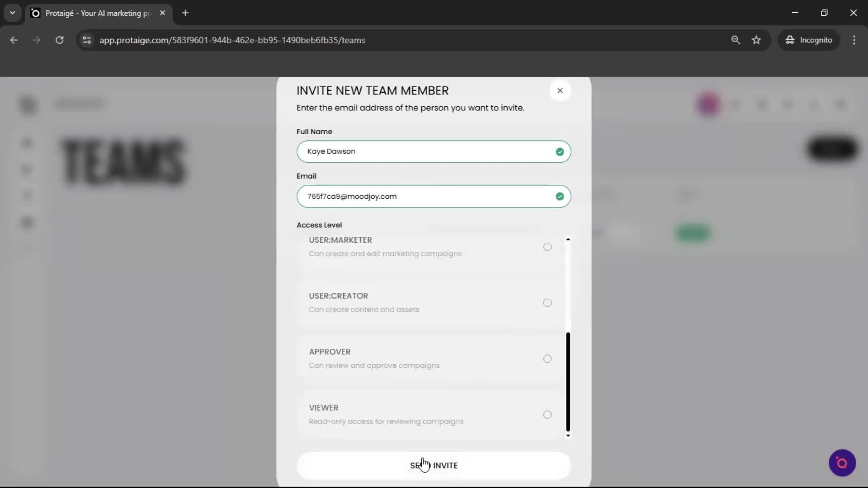This screenshot has width=868, height=488.
Task: Reload the current page
Action: [59, 40]
